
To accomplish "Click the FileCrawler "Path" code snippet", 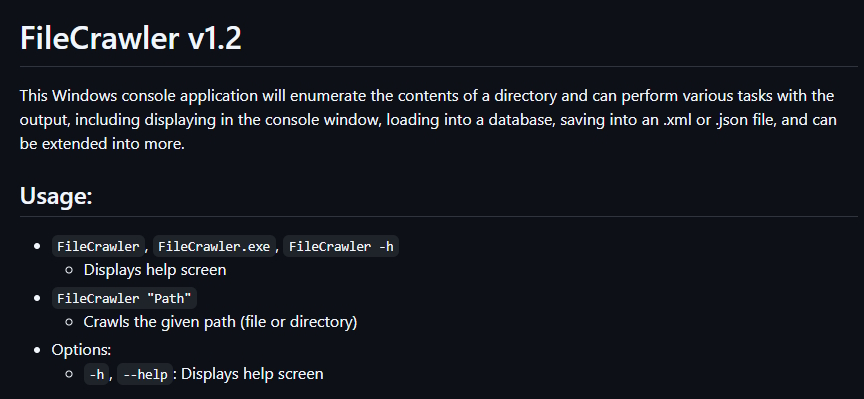I will [x=125, y=298].
